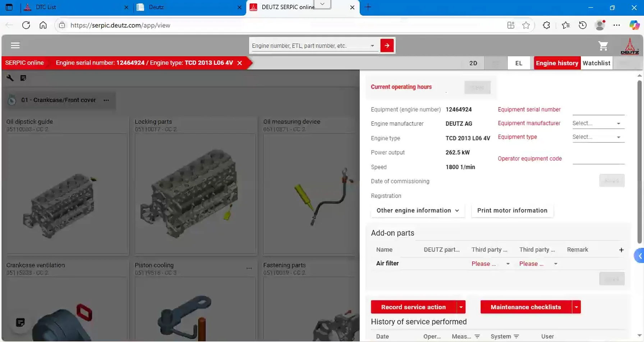Click Record service action button

pos(413,307)
